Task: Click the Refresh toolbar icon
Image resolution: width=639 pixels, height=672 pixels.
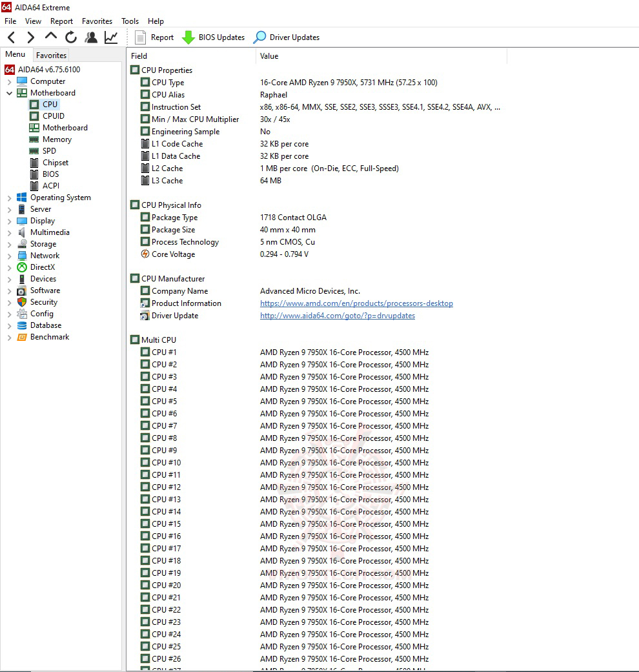Action: tap(71, 37)
